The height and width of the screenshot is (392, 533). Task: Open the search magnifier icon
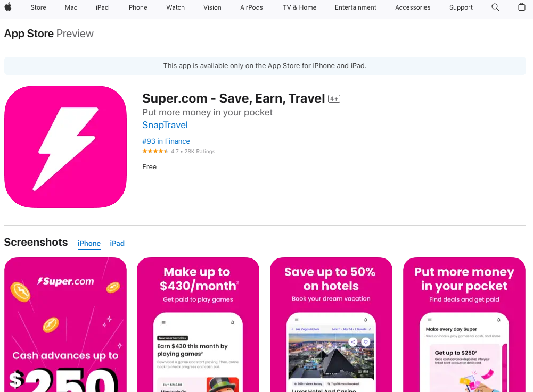(x=495, y=7)
